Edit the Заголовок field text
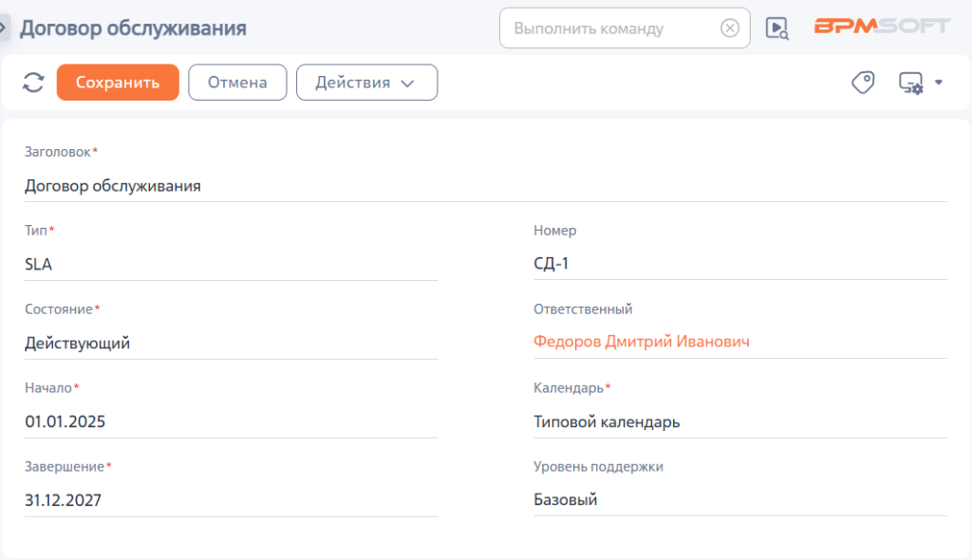972x560 pixels. pyautogui.click(x=485, y=186)
